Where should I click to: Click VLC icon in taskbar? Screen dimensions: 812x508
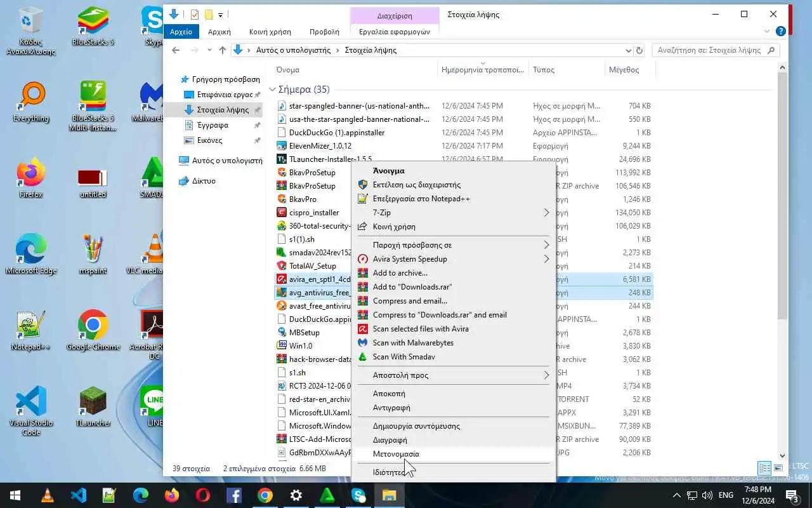(47, 495)
